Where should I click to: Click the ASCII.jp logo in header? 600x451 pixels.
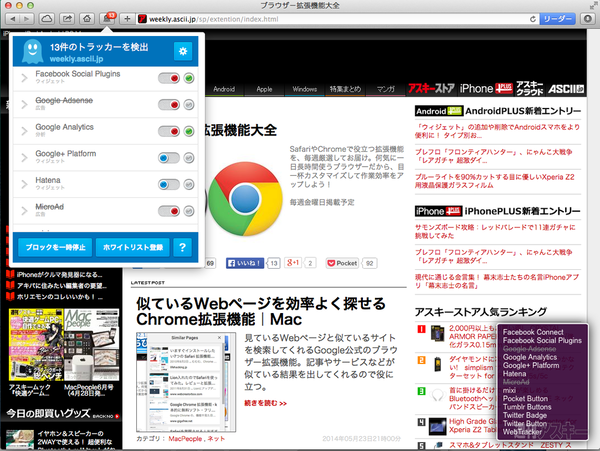tap(566, 89)
